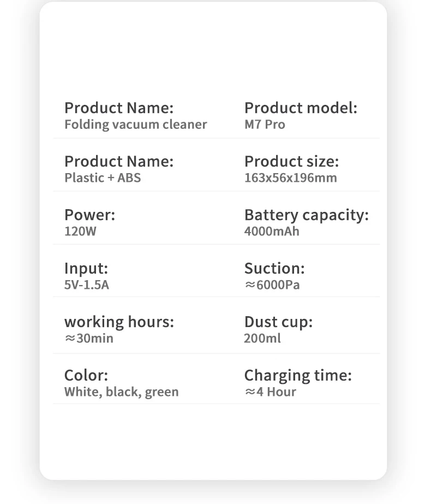The image size is (431, 504).
Task: Click the 'Product model:' label
Action: click(300, 108)
